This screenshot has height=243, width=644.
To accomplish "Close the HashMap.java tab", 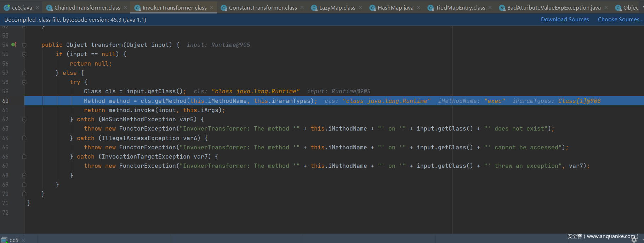I will pyautogui.click(x=418, y=7).
